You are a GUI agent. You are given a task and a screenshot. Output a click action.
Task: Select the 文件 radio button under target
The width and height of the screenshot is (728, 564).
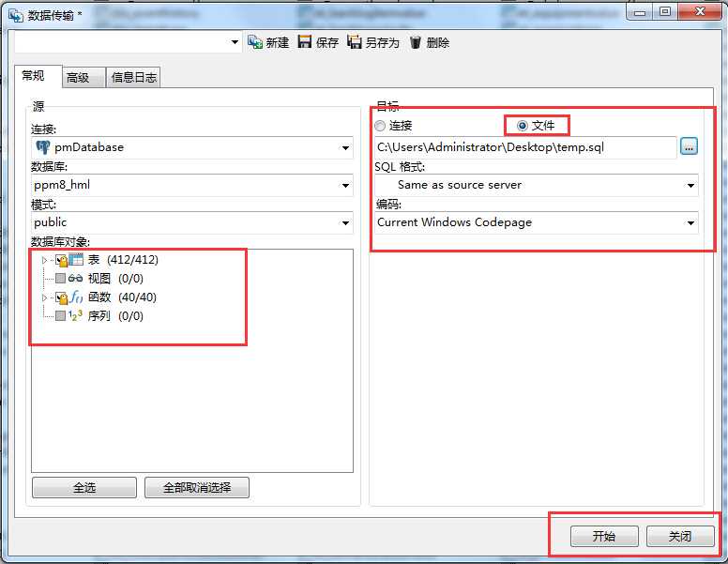(x=522, y=126)
